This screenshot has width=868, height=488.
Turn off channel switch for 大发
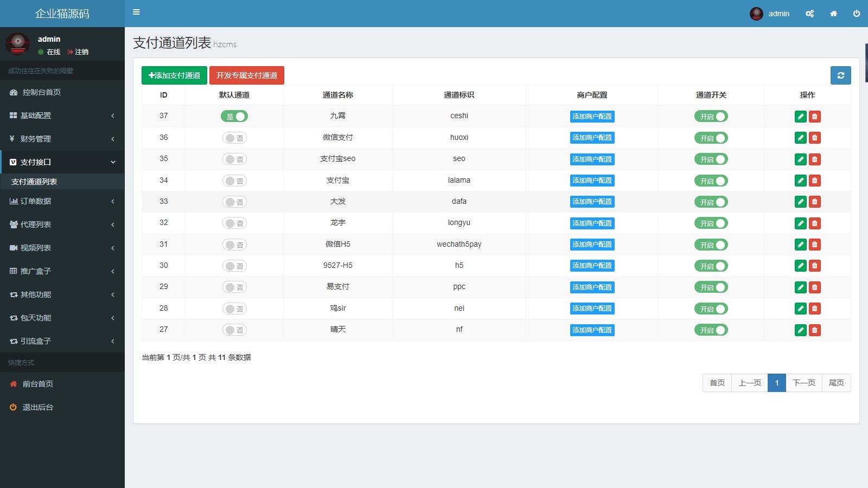711,202
